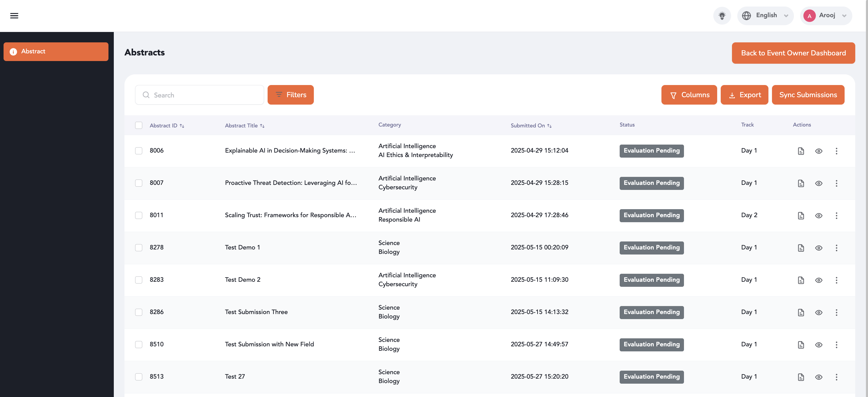Click Sync Submissions
This screenshot has width=868, height=397.
tap(808, 95)
